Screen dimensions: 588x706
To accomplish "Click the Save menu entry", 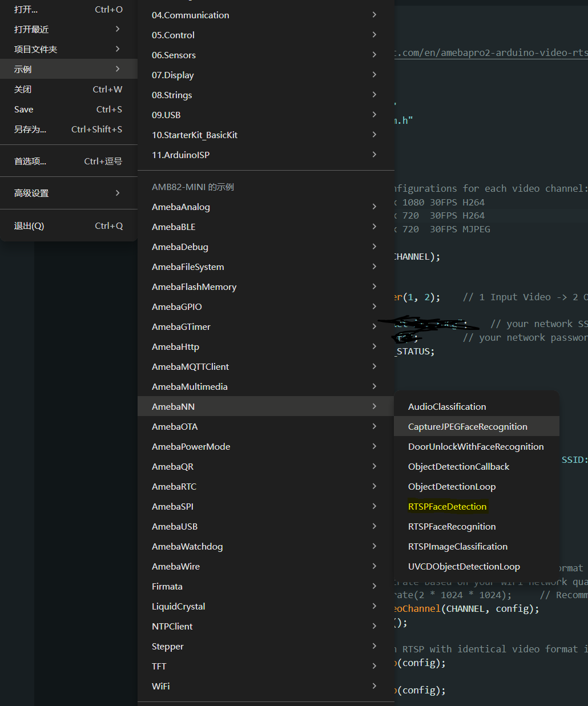I will click(69, 109).
